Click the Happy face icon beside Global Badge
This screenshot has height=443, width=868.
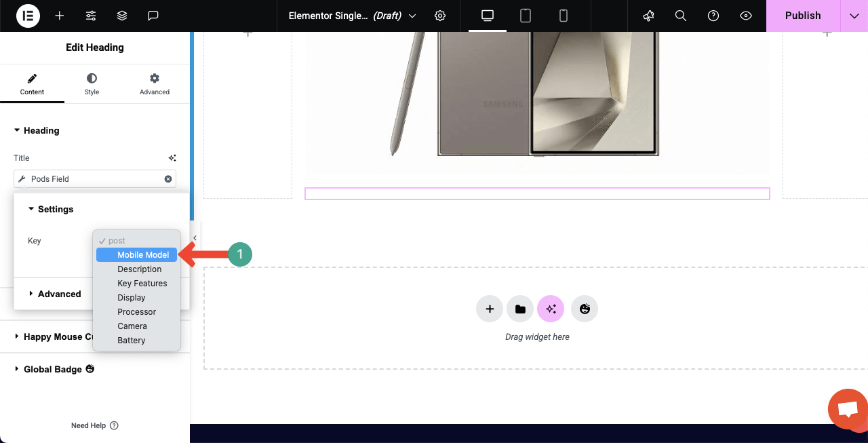90,369
